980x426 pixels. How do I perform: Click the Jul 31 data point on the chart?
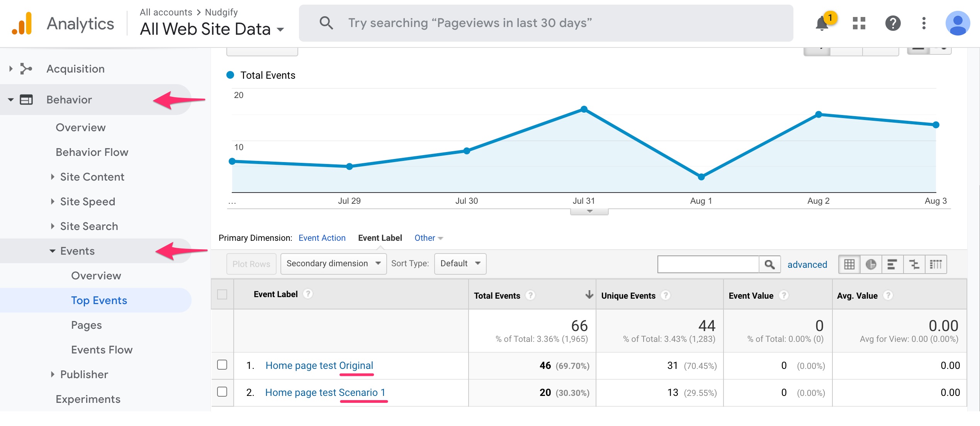coord(584,109)
